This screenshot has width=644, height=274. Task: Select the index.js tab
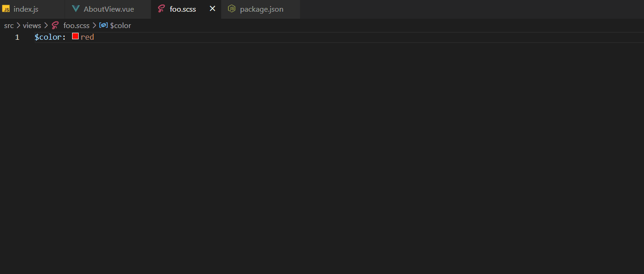point(26,8)
